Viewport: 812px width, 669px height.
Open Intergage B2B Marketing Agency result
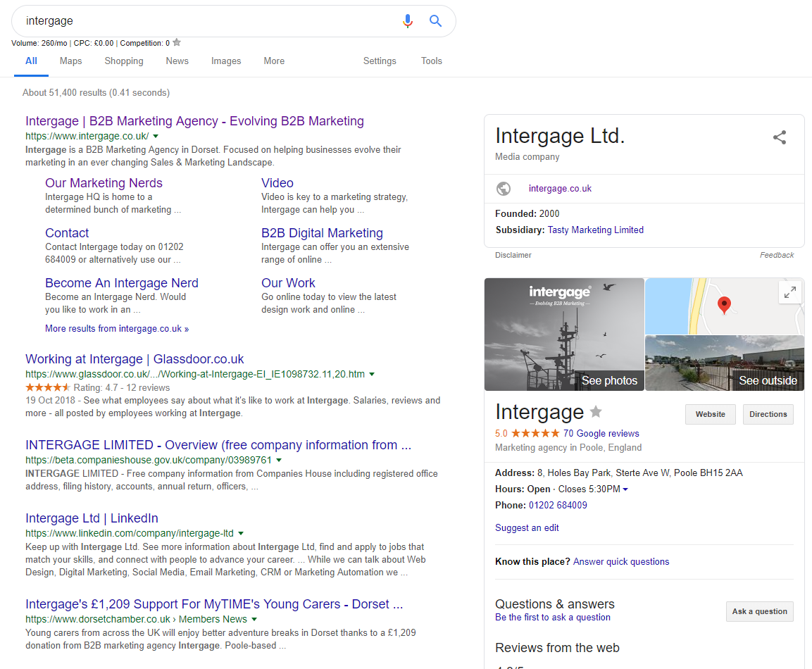[x=194, y=121]
